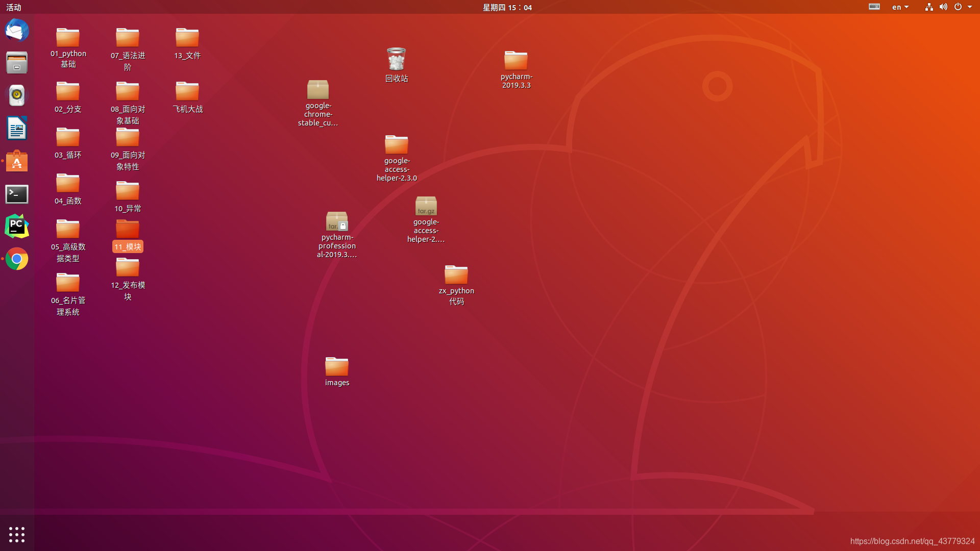Open Thunderbird mail from the dock
This screenshot has width=980, height=551.
click(17, 31)
